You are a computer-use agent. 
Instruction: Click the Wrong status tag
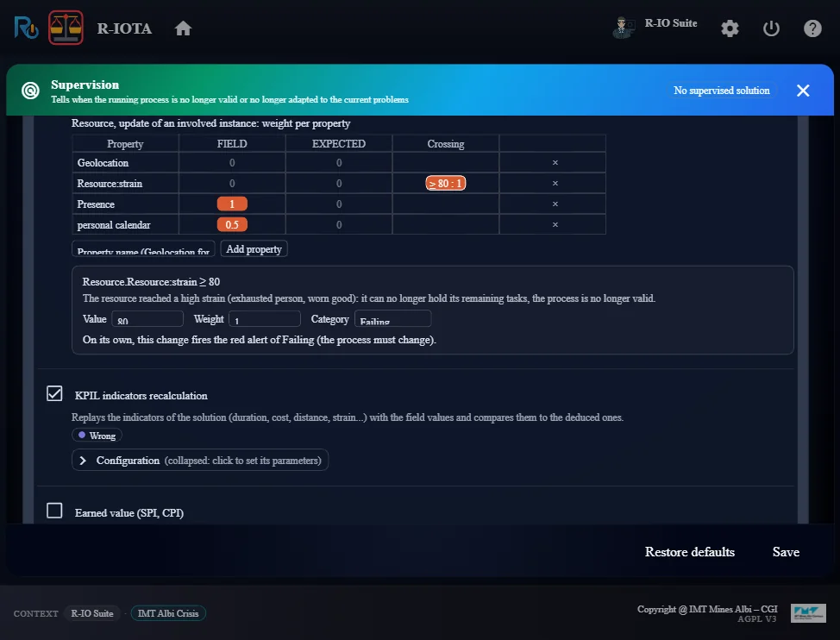(97, 436)
